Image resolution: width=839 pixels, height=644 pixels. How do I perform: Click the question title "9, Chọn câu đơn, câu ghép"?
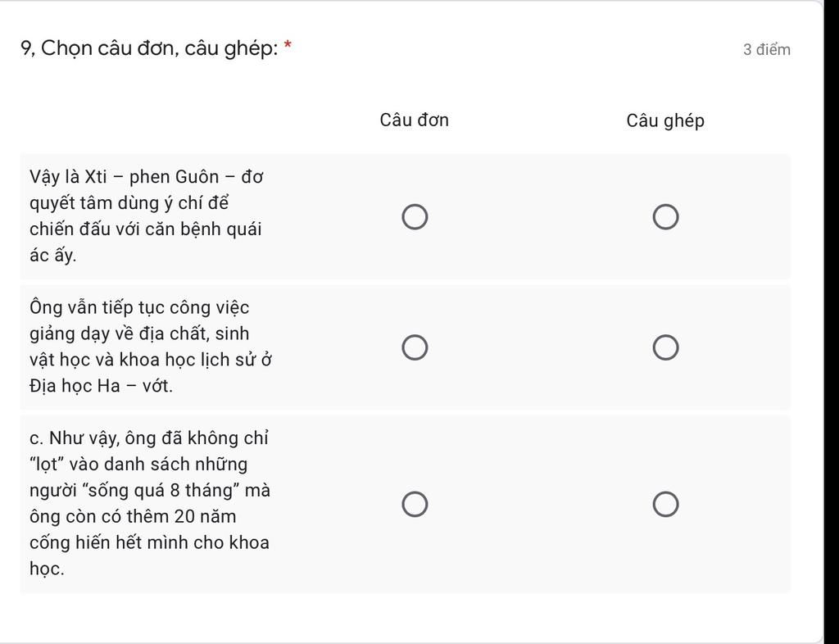coord(149,48)
